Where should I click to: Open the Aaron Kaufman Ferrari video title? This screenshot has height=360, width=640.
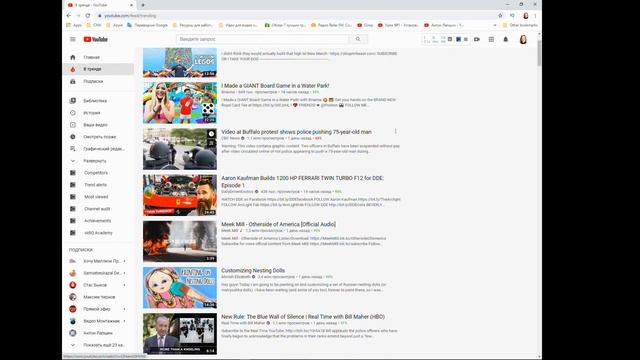pyautogui.click(x=302, y=182)
